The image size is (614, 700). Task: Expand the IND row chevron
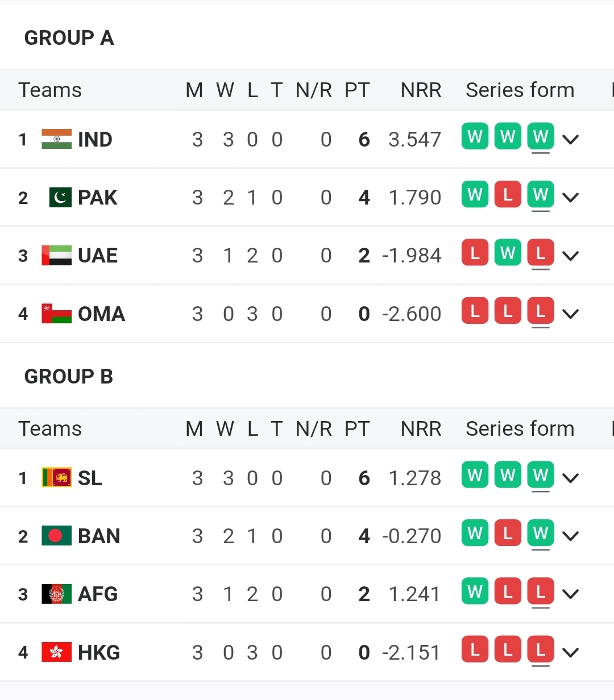570,139
